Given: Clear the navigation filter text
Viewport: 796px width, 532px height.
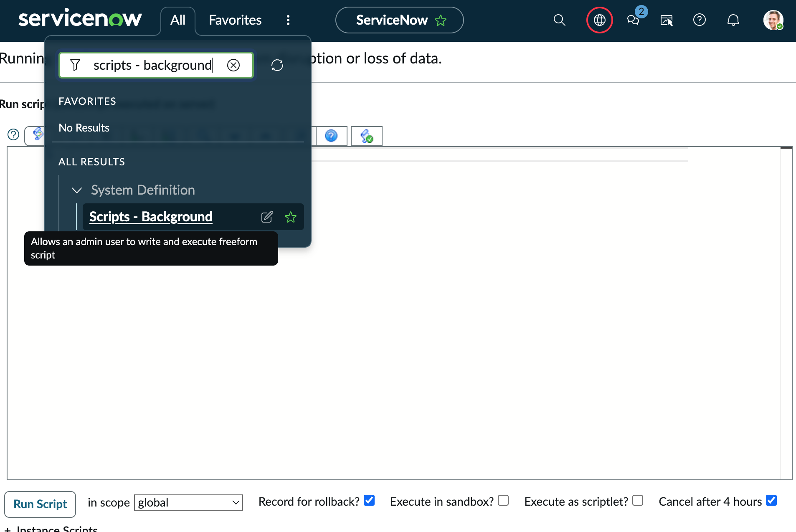Looking at the screenshot, I should [x=233, y=65].
